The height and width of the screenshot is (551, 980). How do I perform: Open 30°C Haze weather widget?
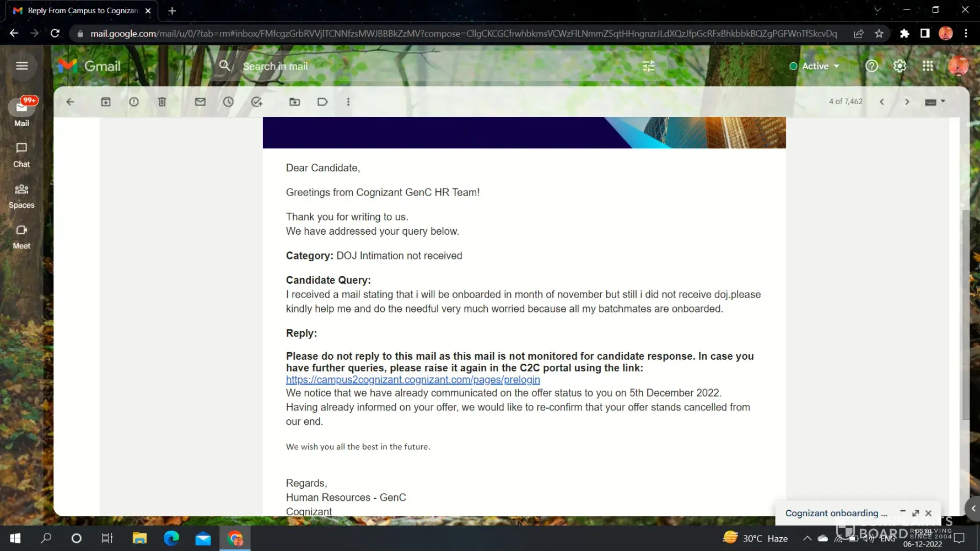click(x=755, y=538)
